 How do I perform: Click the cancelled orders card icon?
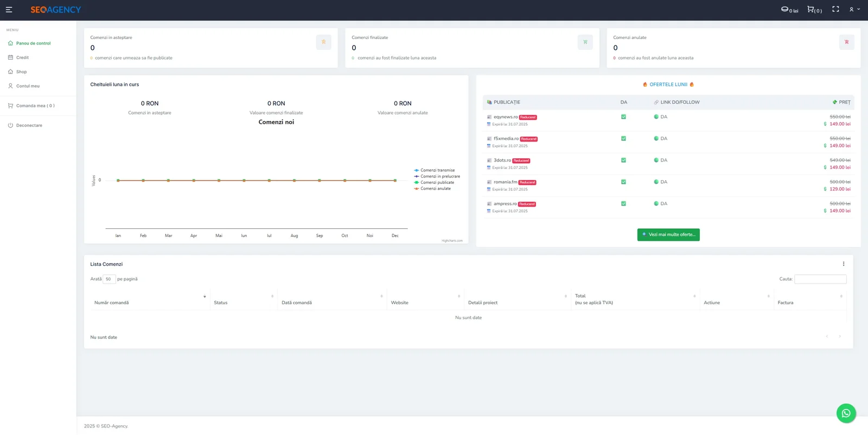tap(846, 42)
